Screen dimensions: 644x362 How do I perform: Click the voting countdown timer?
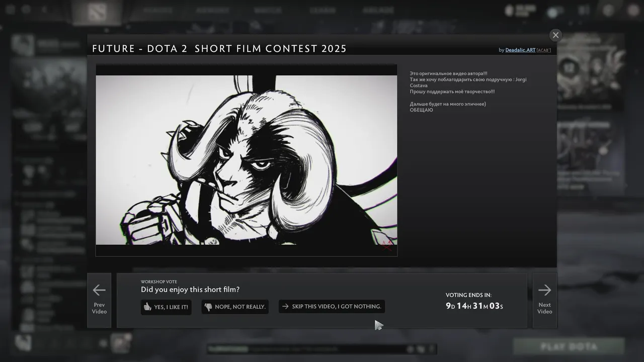coord(474,306)
